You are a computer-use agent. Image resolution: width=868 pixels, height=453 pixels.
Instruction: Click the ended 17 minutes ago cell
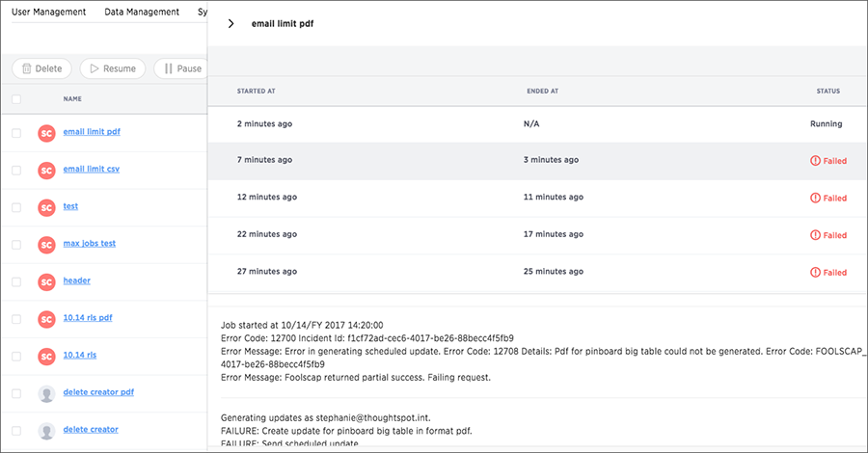(x=553, y=234)
